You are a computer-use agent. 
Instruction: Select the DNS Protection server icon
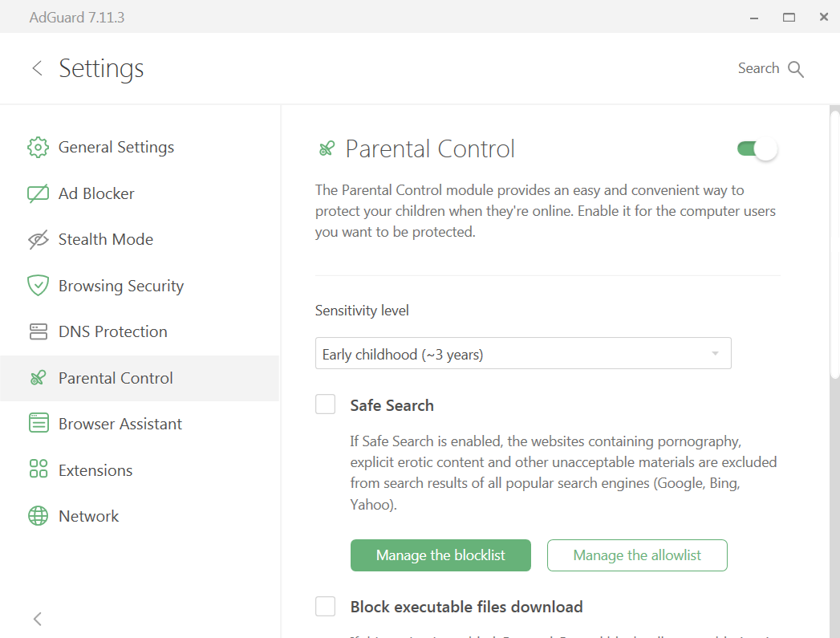tap(38, 331)
